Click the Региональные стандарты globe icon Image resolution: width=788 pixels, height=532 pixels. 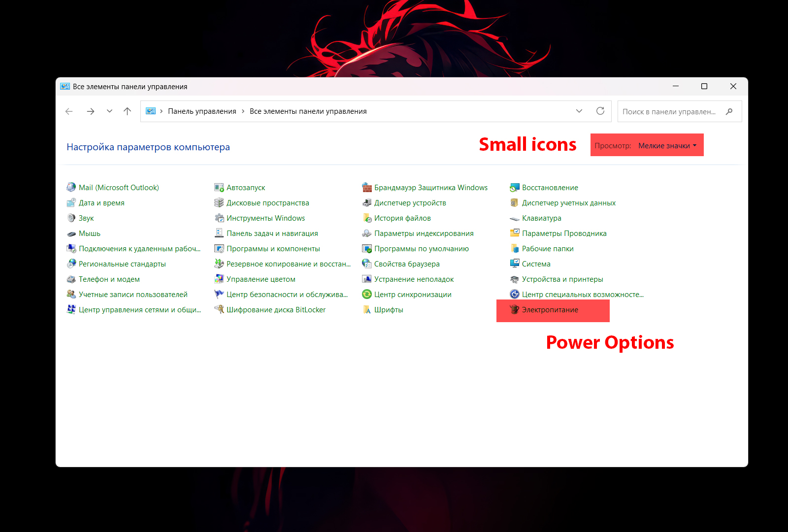point(71,264)
